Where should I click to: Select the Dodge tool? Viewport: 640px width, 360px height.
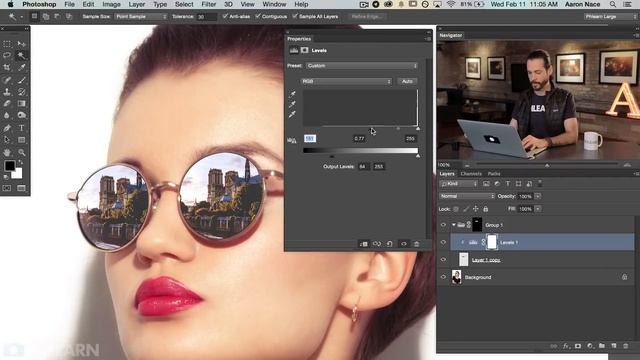[x=21, y=116]
